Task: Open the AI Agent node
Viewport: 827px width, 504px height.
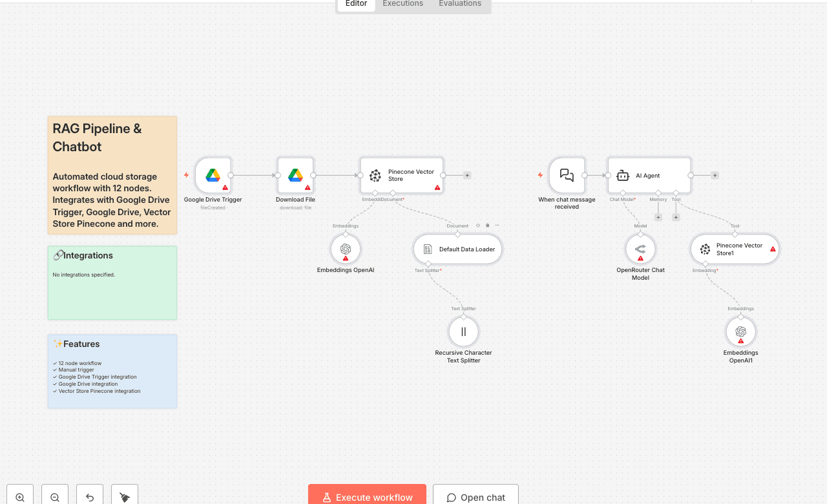Action: tap(649, 175)
